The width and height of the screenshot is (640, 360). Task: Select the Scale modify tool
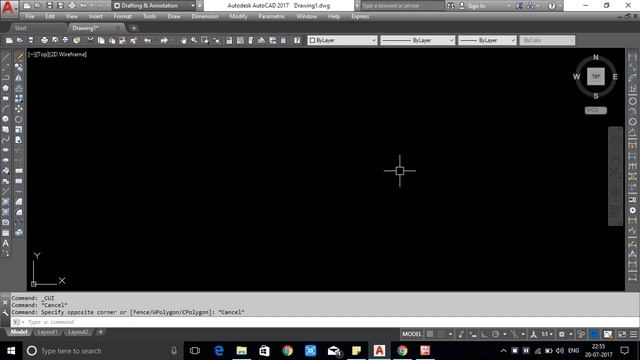pyautogui.click(x=19, y=129)
